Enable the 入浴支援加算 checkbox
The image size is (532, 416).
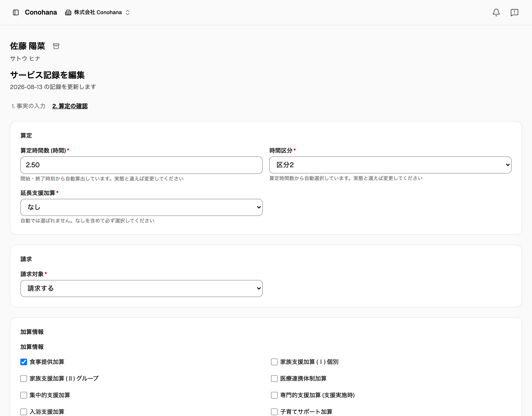(24, 412)
